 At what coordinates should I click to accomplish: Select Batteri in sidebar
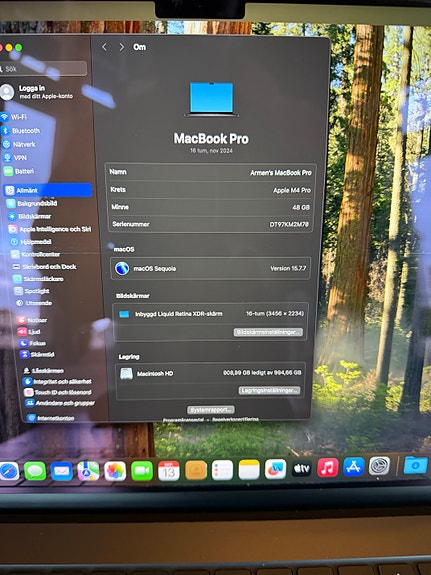coord(19,171)
